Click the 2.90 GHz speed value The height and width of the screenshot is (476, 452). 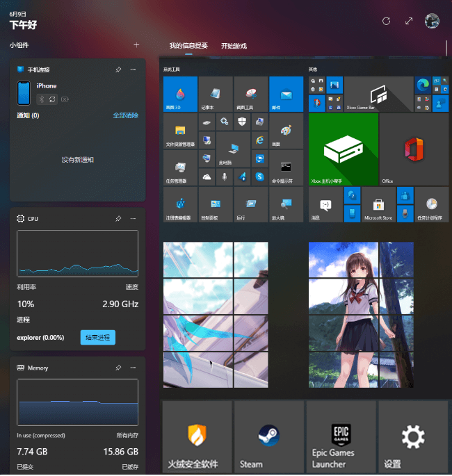click(x=120, y=304)
